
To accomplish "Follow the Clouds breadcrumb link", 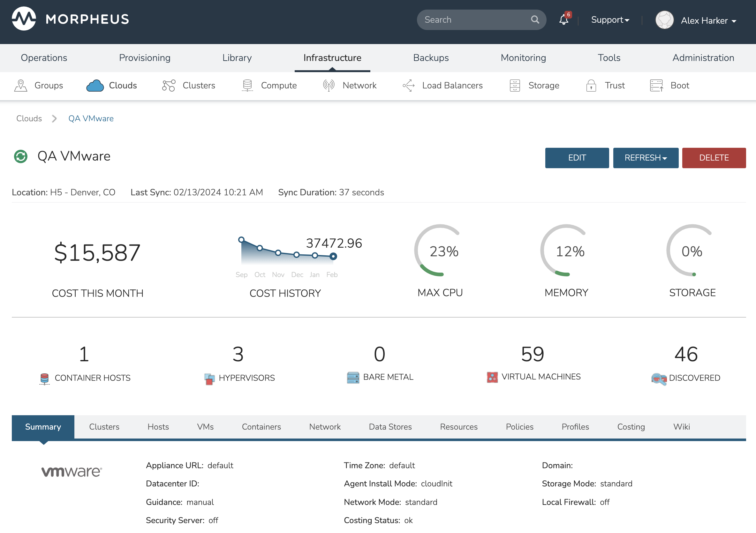I will click(29, 118).
